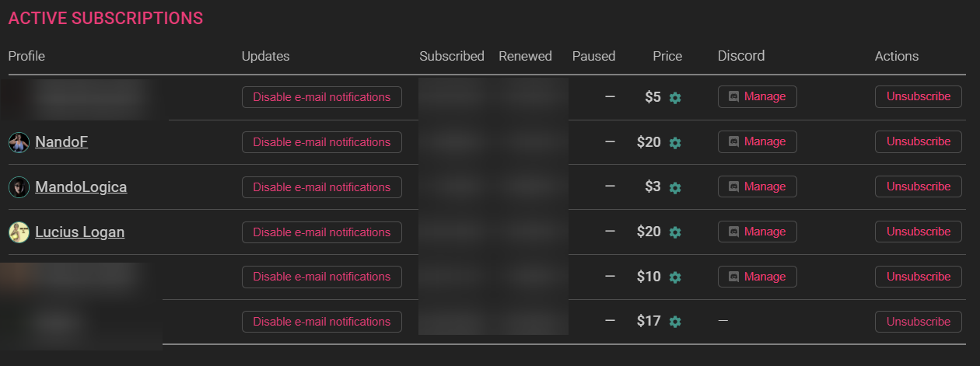Disable e-mail notifications for Lucius Logan
980x366 pixels.
(x=321, y=232)
